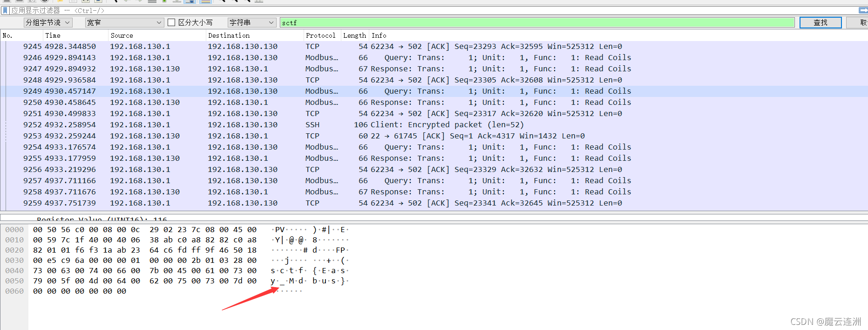Click the display filter bookmark icon
The height and width of the screenshot is (330, 868).
[6, 10]
